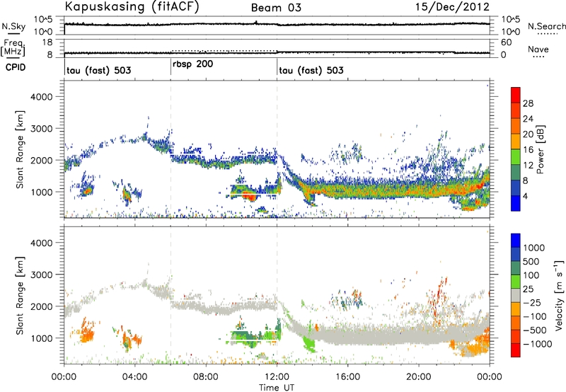Click the 'N.Sky' legend label
This screenshot has height=392, width=566.
[x=13, y=26]
